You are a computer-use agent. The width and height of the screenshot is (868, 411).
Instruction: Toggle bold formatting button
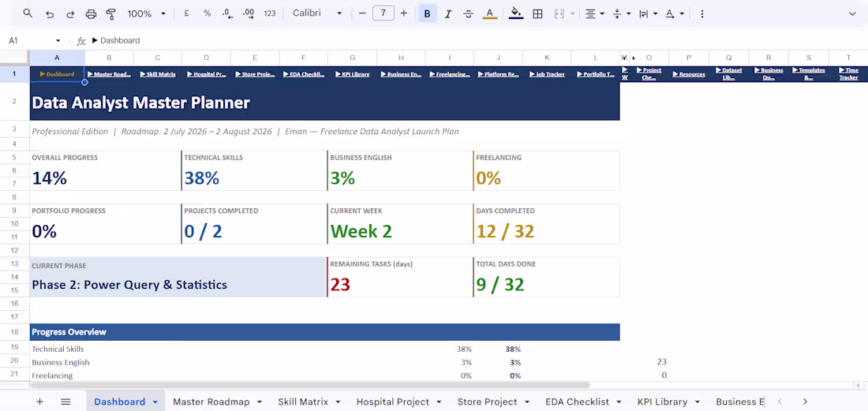pos(427,14)
